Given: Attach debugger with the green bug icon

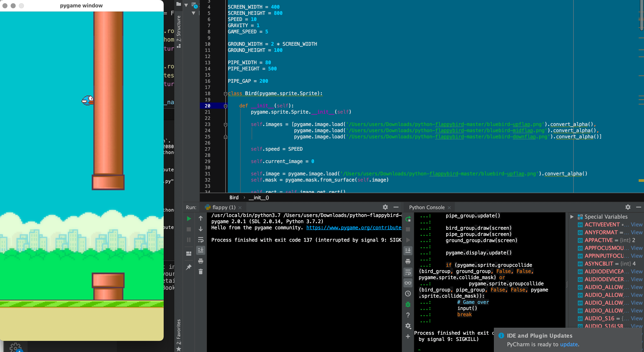Looking at the screenshot, I should click(408, 304).
